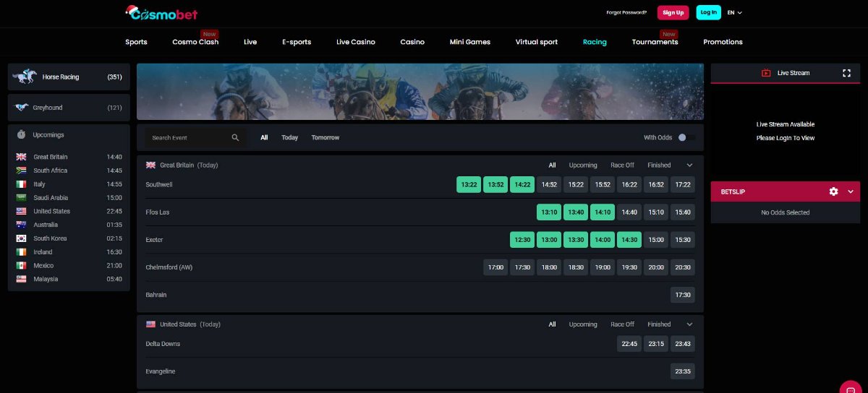Viewport: 868px width, 393px height.
Task: Expand live stream to fullscreen
Action: point(846,73)
